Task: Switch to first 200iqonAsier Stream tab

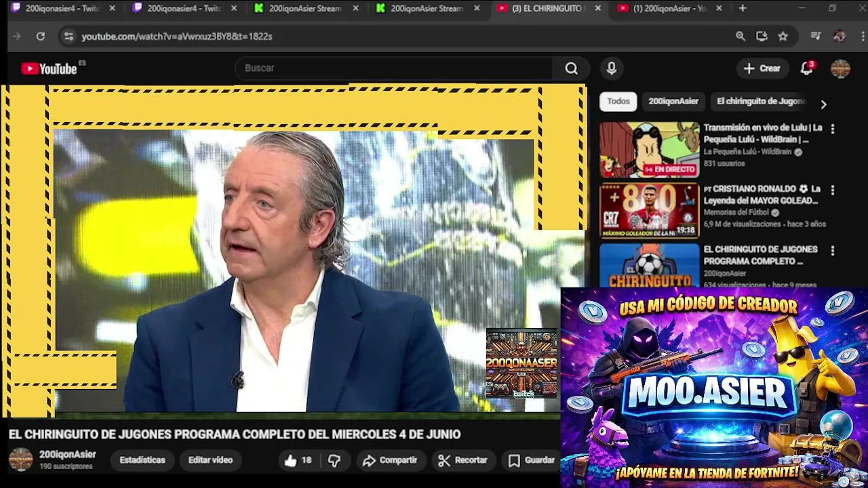Action: tap(305, 8)
